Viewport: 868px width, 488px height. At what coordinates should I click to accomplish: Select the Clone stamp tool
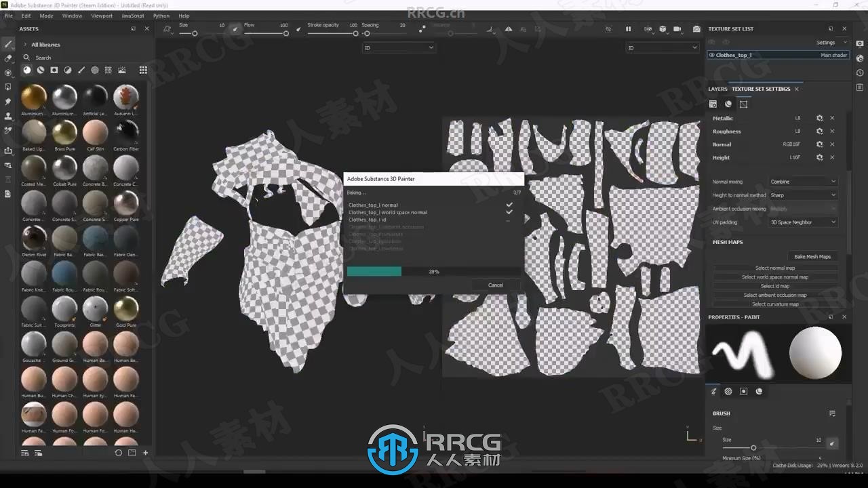[x=8, y=116]
